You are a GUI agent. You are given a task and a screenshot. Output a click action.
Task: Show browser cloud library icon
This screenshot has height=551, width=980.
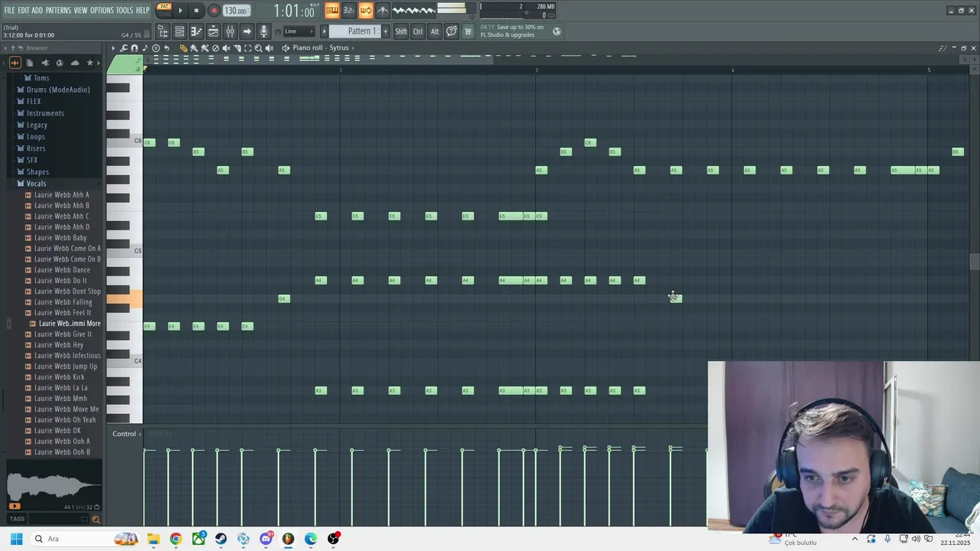(x=74, y=63)
